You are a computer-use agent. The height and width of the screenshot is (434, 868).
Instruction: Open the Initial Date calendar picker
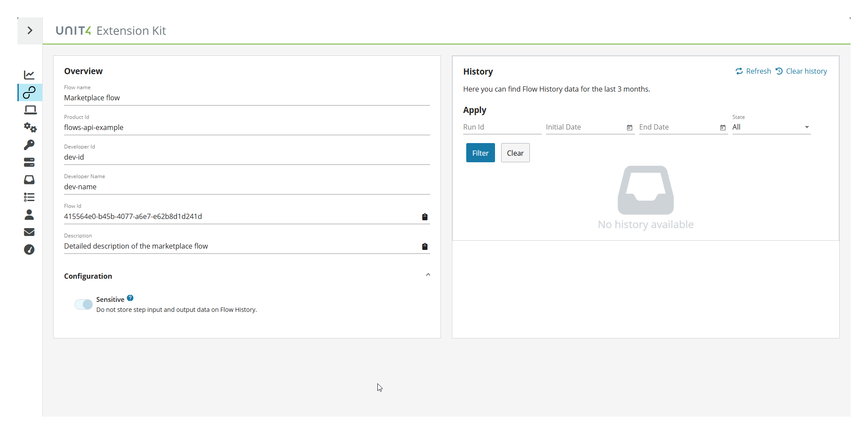click(629, 127)
